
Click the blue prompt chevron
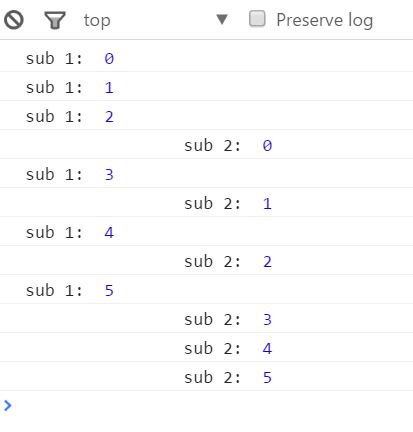[x=8, y=405]
